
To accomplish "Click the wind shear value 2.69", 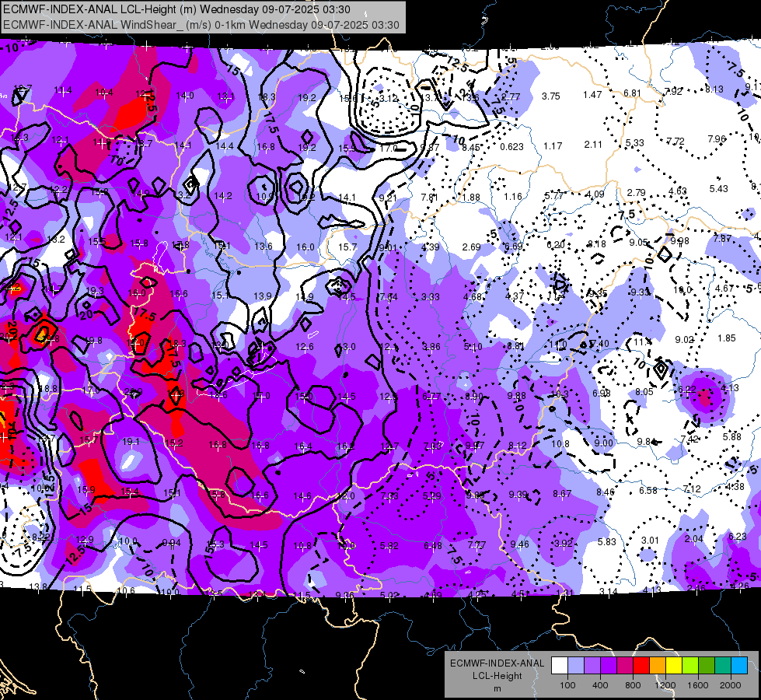I will point(472,247).
